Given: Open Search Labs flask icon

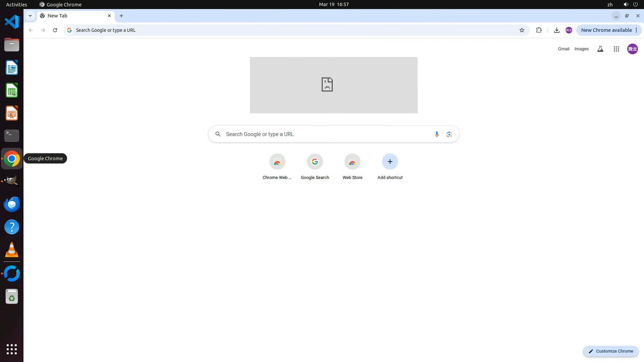Looking at the screenshot, I should pyautogui.click(x=600, y=49).
